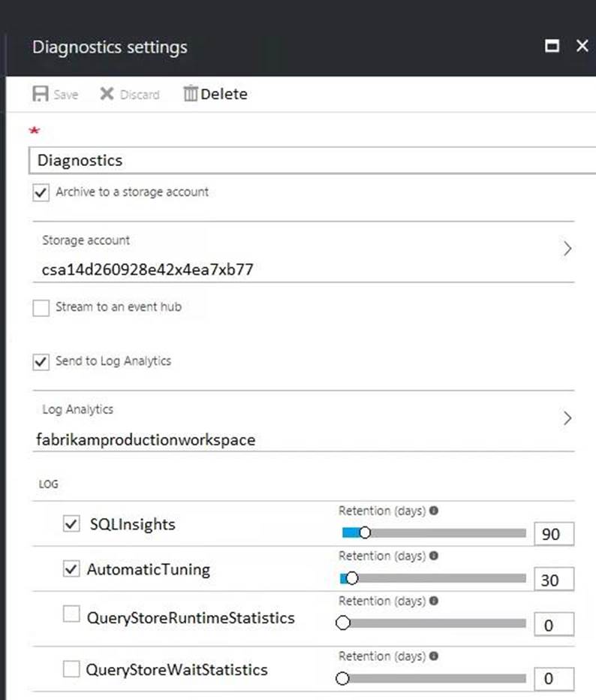The height and width of the screenshot is (700, 596).
Task: Click the SQLInsights retention slider handle
Action: click(365, 533)
